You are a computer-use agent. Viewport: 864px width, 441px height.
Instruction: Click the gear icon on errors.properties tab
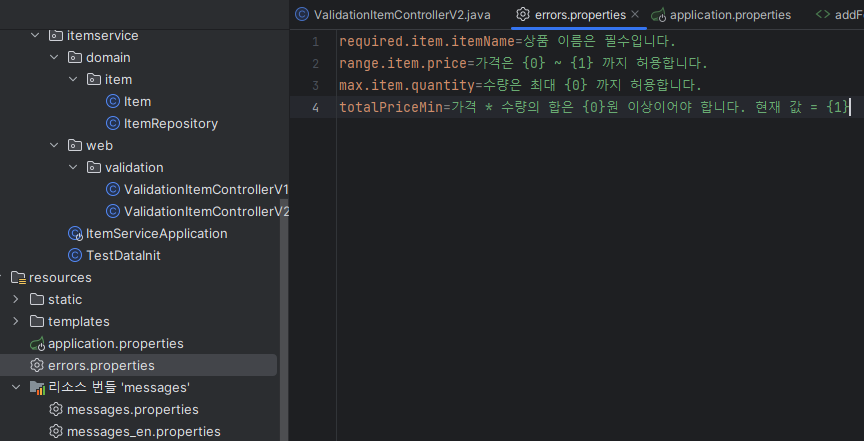tap(523, 14)
